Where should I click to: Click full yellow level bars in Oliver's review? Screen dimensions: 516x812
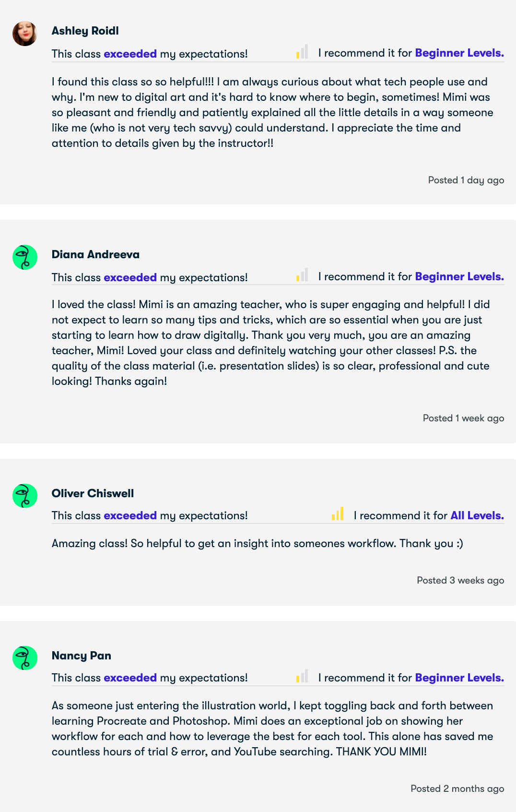338,513
